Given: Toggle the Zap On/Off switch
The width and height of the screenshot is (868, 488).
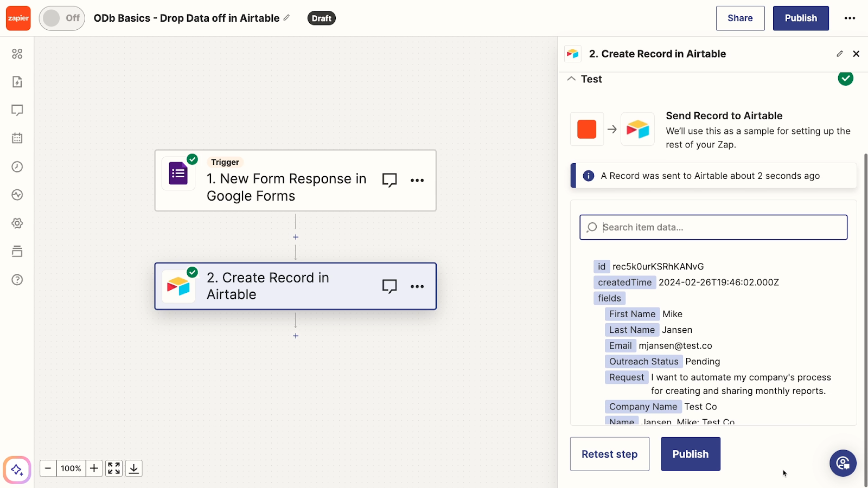Looking at the screenshot, I should [62, 18].
